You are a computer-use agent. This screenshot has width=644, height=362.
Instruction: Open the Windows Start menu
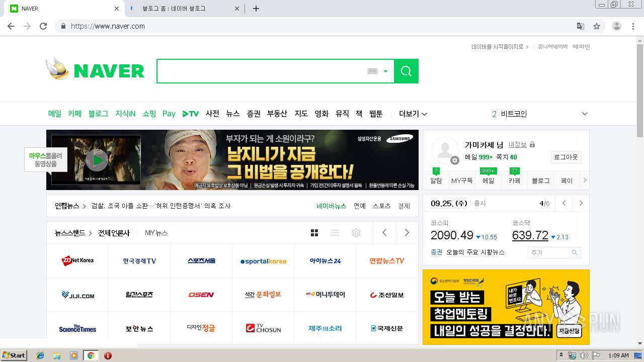pos(14,355)
